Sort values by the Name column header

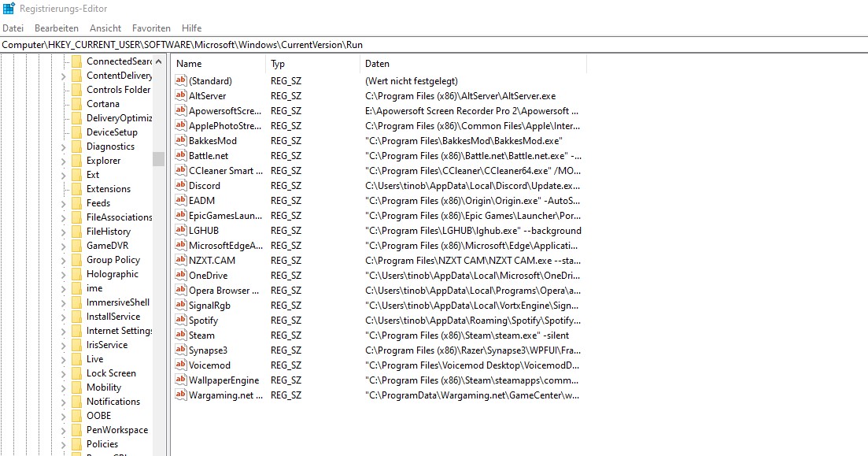[189, 63]
